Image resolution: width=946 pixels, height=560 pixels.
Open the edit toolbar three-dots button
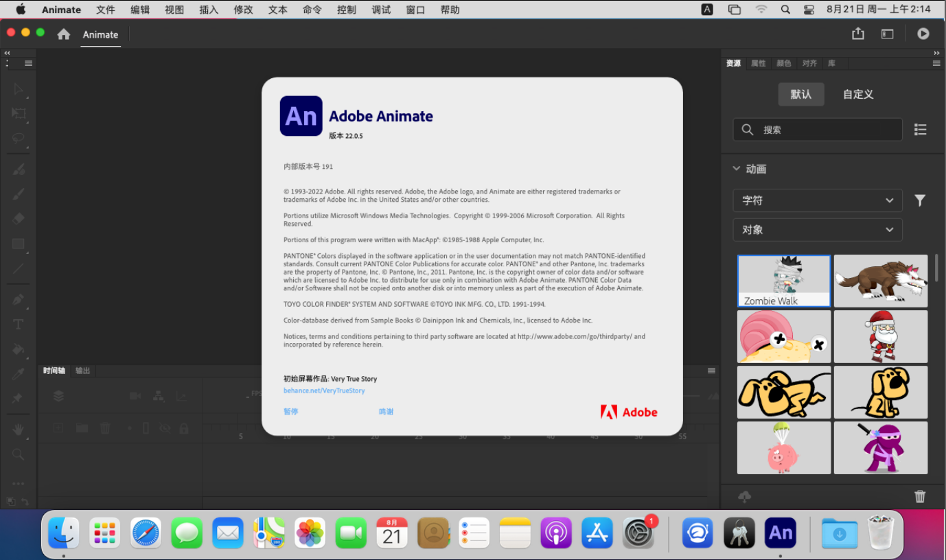[x=19, y=483]
